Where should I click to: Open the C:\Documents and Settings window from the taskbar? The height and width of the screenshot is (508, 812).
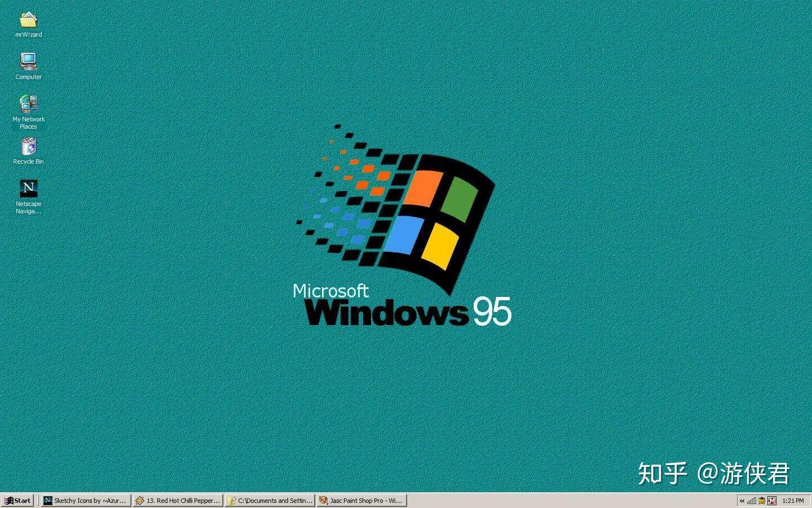click(x=270, y=500)
